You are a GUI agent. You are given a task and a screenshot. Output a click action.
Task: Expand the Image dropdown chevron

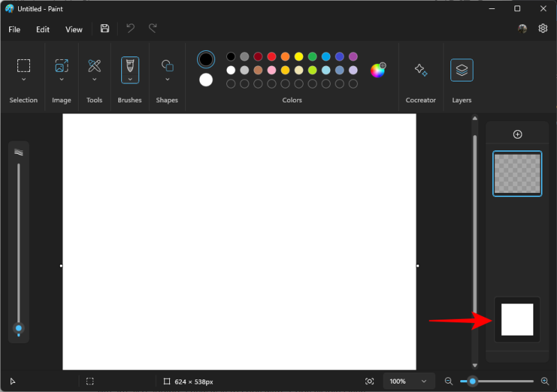tap(61, 79)
